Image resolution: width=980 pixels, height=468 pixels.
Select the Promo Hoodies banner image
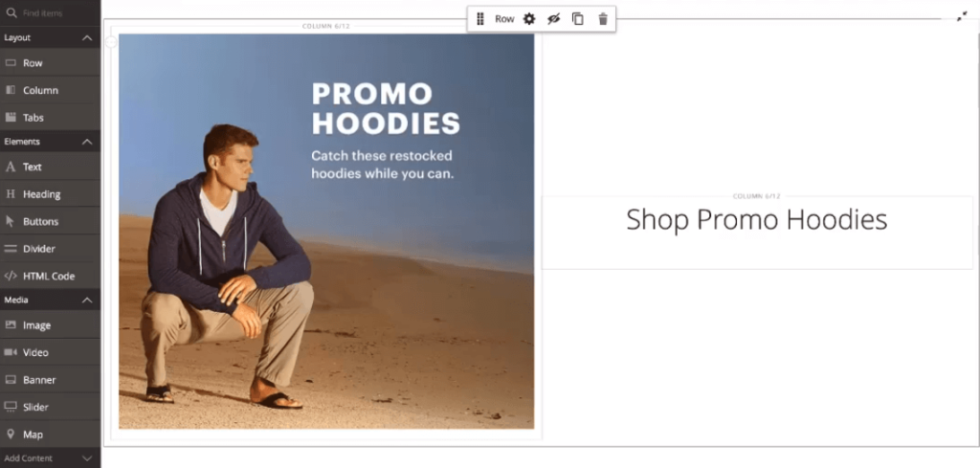pos(326,232)
